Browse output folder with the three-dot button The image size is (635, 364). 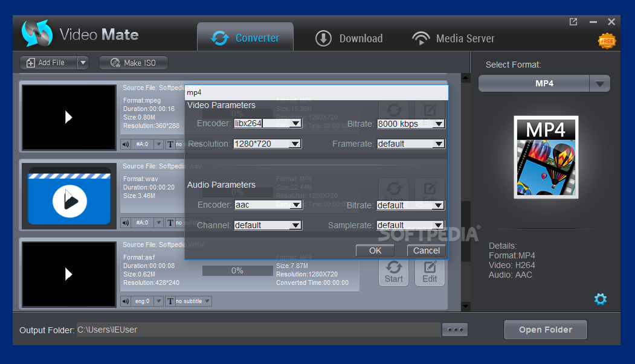pos(455,330)
